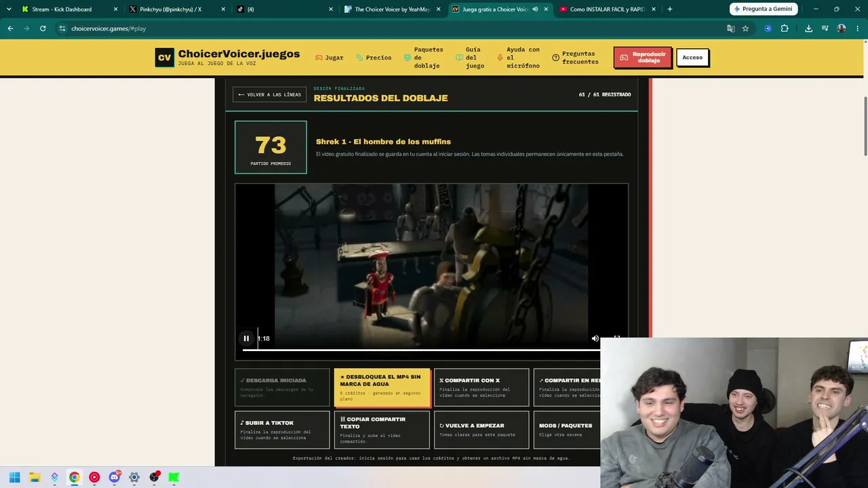868x488 pixels.
Task: Open the Windows Start menu
Action: pyautogui.click(x=15, y=477)
